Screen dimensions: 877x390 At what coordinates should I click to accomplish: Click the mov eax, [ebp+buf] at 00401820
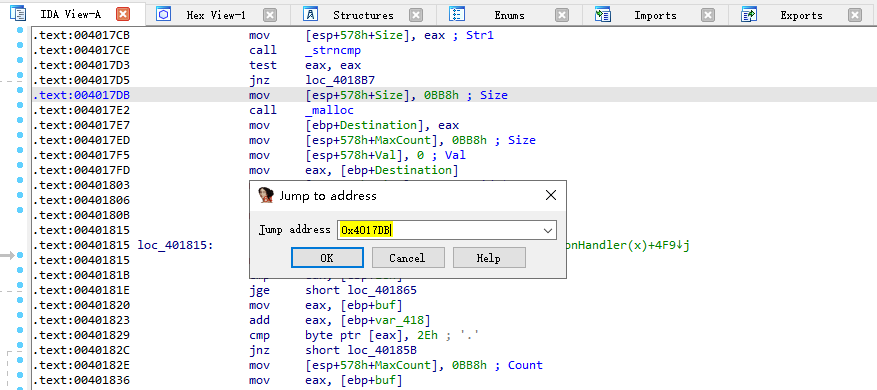pyautogui.click(x=326, y=305)
